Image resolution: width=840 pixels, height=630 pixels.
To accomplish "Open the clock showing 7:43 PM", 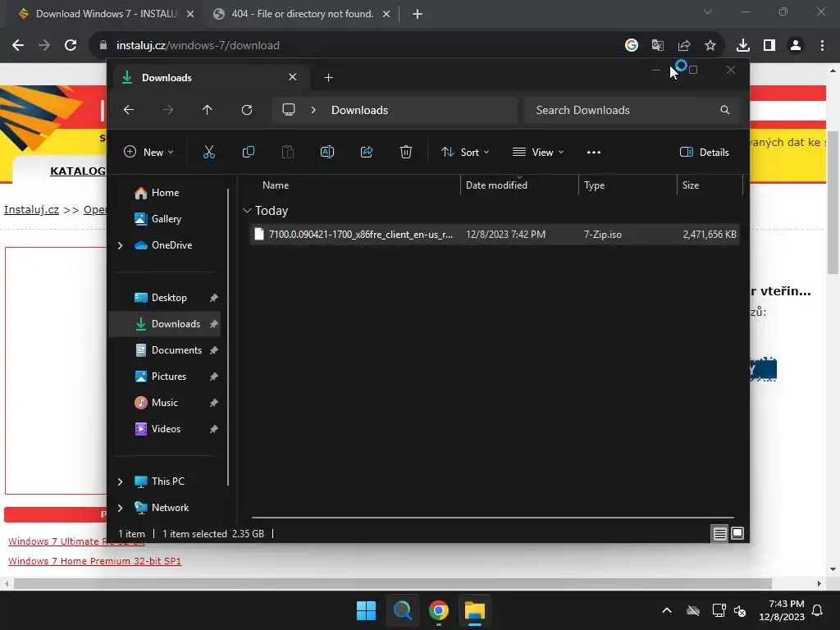I will click(782, 610).
